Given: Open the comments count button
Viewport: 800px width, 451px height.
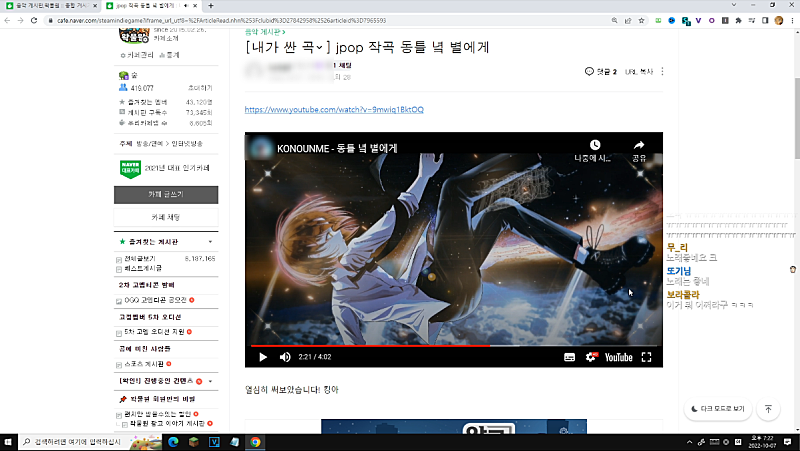Looking at the screenshot, I should 601,71.
